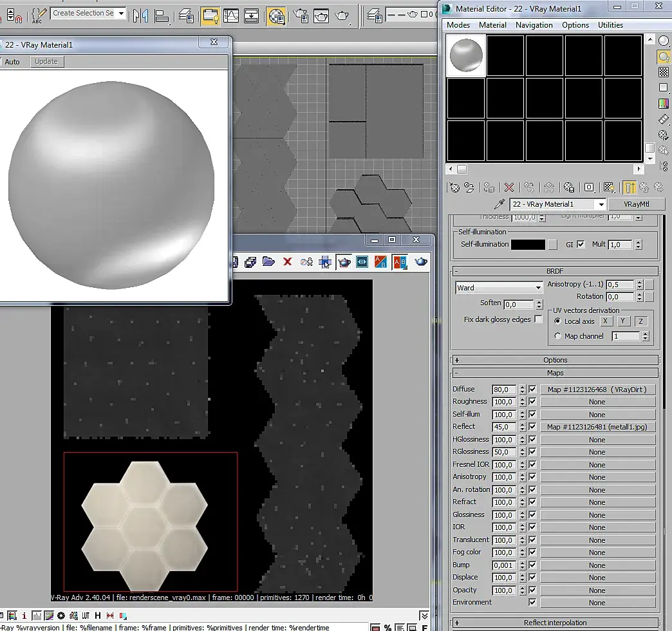The height and width of the screenshot is (631, 672).
Task: Click the eyedropper pick material icon
Action: coord(499,204)
